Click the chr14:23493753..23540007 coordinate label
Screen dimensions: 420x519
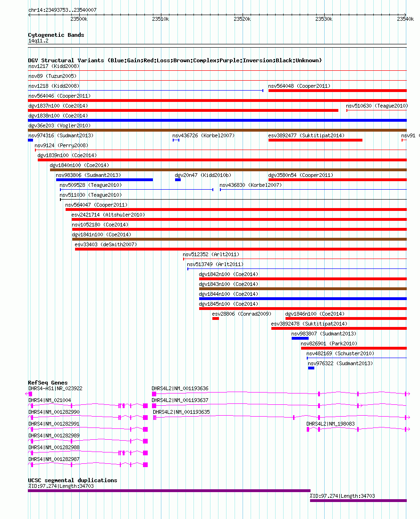63,10
